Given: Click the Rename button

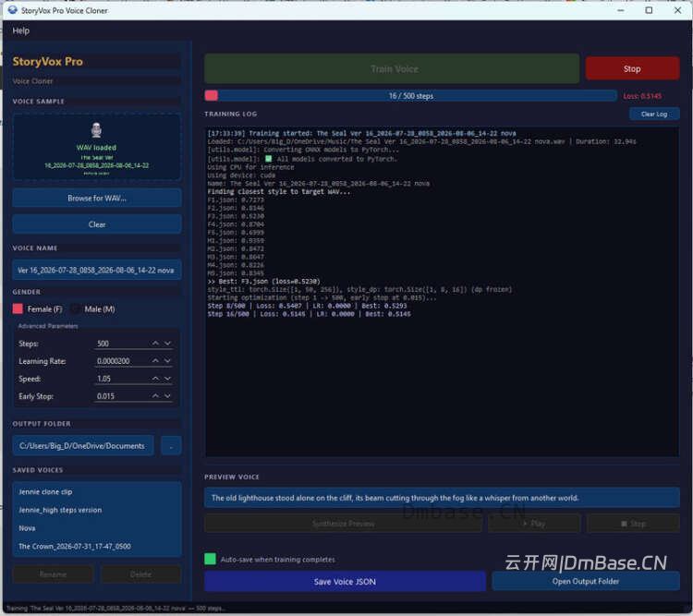Looking at the screenshot, I should 53,574.
